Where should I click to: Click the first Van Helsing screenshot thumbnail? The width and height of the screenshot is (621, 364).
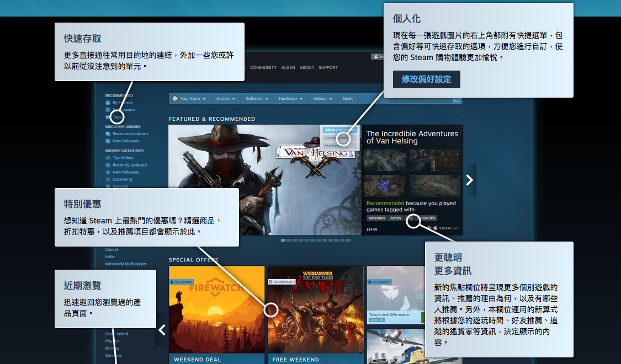click(384, 160)
